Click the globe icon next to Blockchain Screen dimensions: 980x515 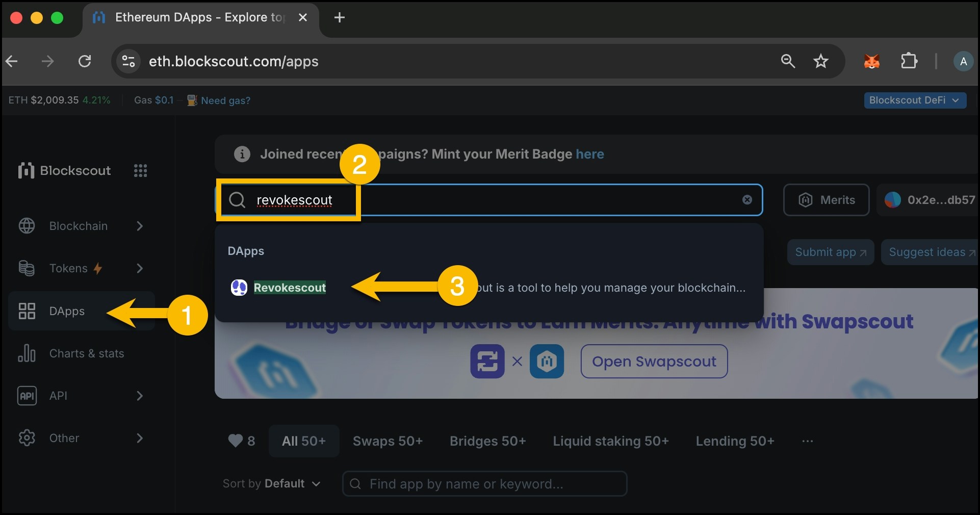[x=27, y=226]
